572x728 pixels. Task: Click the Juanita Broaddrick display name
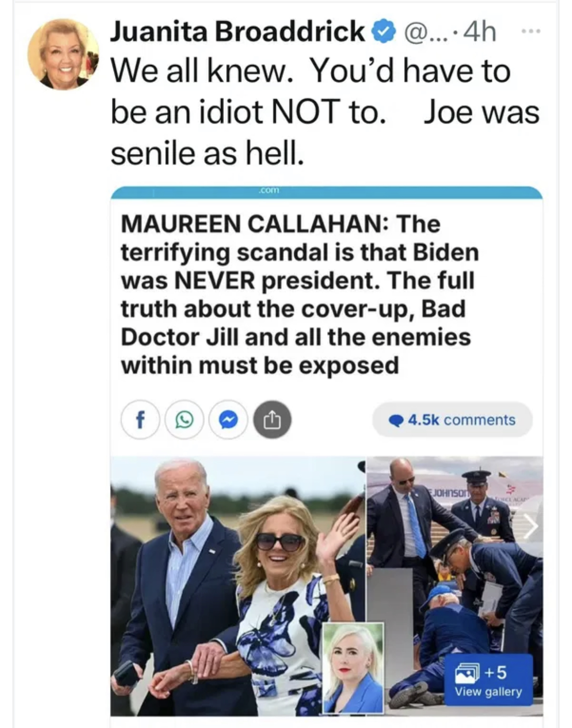click(238, 32)
